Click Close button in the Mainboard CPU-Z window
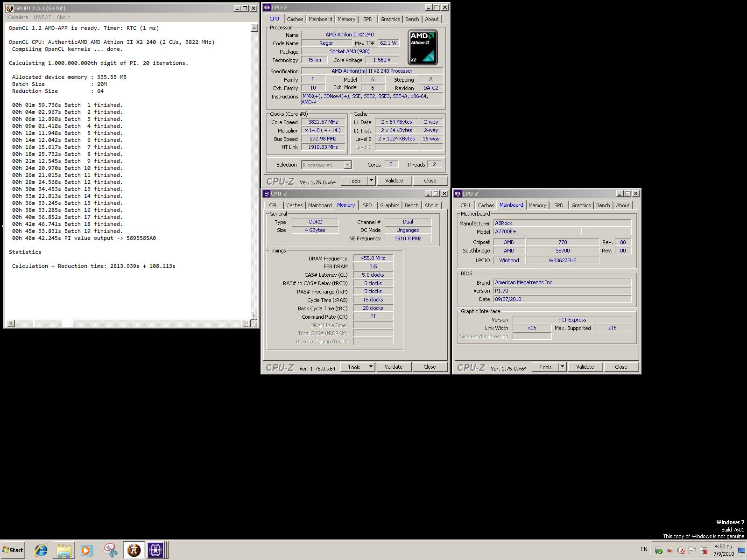Viewport: 747px width, 560px height. (621, 367)
